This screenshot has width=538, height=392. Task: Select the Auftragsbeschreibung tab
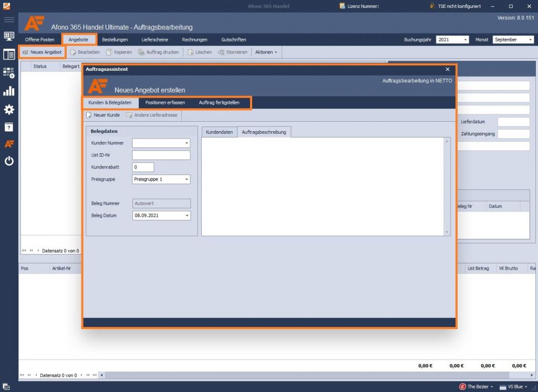pos(264,132)
